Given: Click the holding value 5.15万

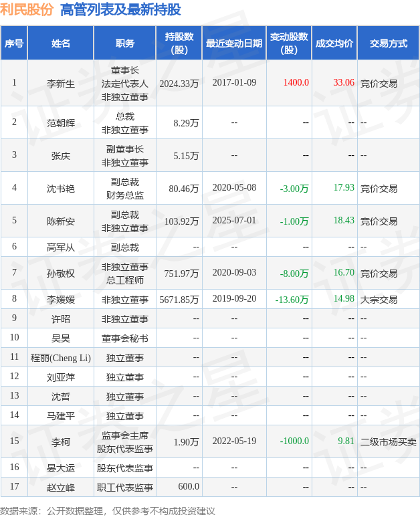Looking at the screenshot, I should (x=186, y=156).
